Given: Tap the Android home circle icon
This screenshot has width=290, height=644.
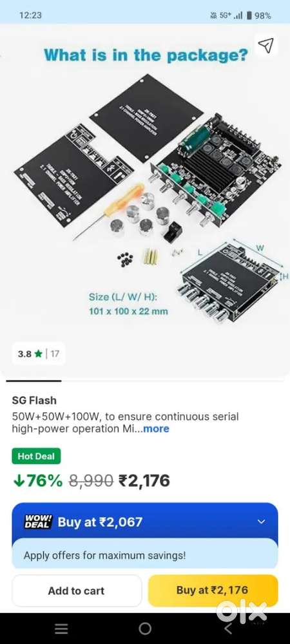Looking at the screenshot, I should tap(145, 628).
